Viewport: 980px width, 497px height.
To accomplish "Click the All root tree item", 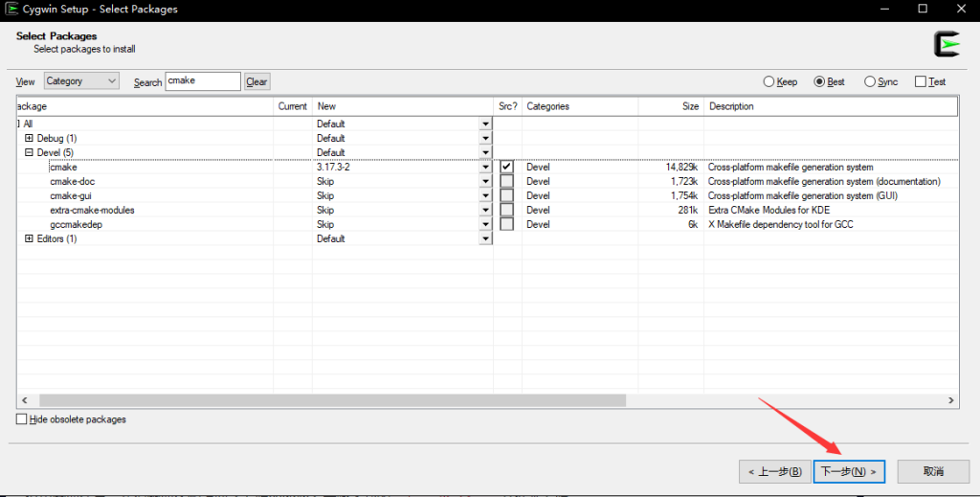I will click(x=28, y=124).
